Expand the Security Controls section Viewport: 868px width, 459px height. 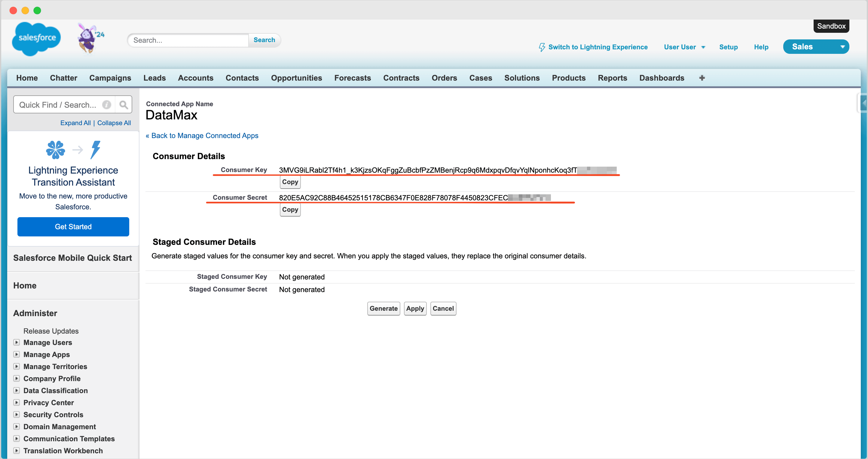coord(17,415)
